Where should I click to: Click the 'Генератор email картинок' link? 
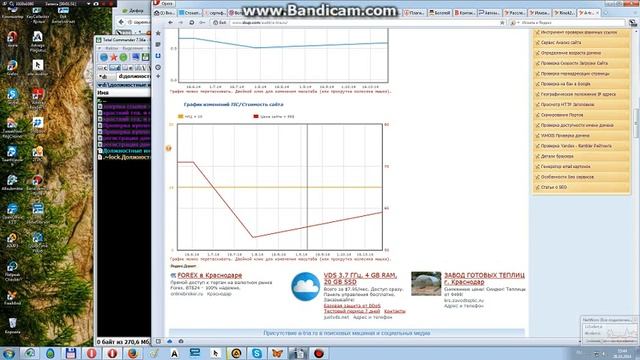(565, 167)
